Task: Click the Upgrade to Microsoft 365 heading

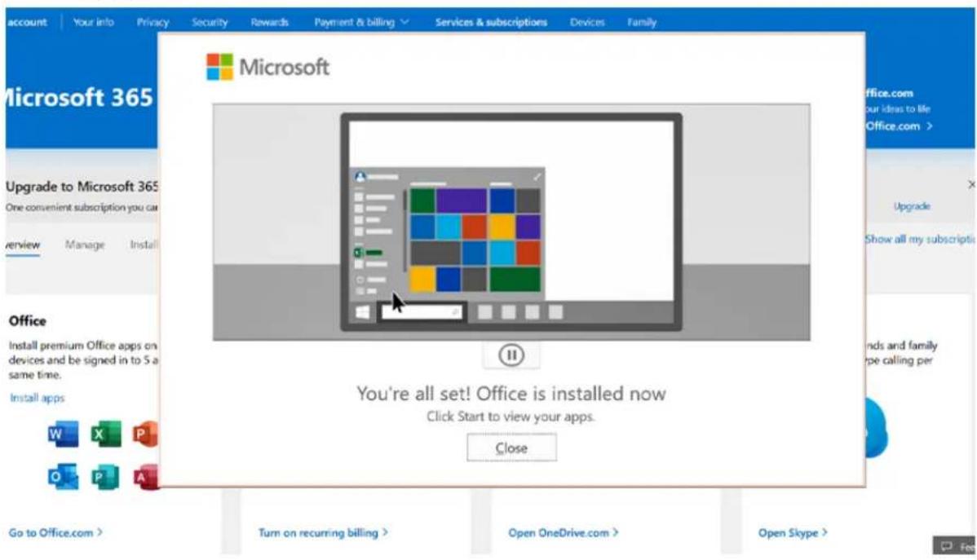Action: (82, 186)
